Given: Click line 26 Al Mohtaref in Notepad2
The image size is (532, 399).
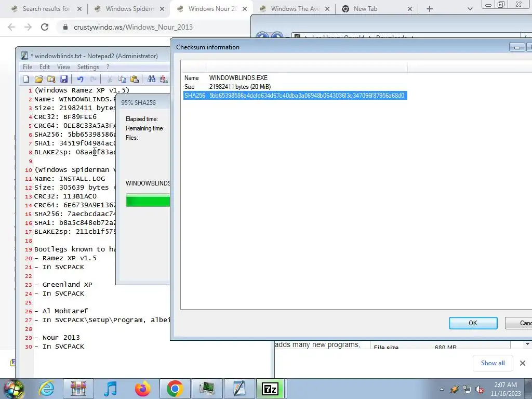Looking at the screenshot, I should 61,311.
